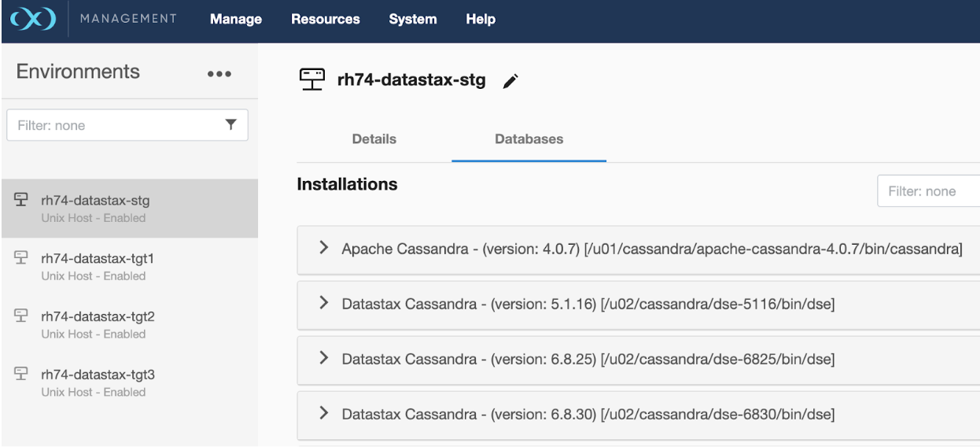This screenshot has width=980, height=447.
Task: Click the host icon next to rh74-datastax-tgt3
Action: (x=22, y=375)
